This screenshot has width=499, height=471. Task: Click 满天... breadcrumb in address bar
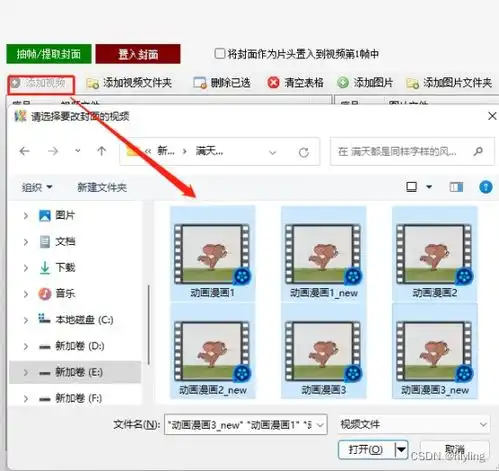click(x=209, y=151)
